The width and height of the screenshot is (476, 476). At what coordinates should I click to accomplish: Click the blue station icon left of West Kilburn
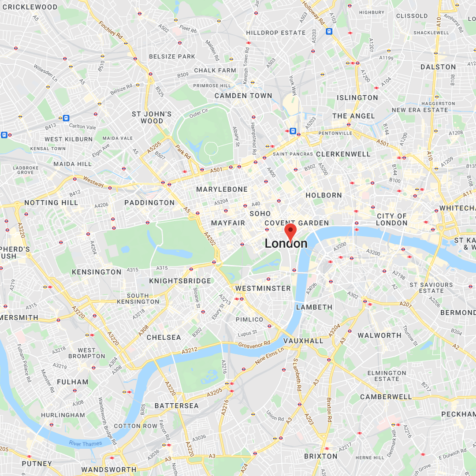pos(4,135)
